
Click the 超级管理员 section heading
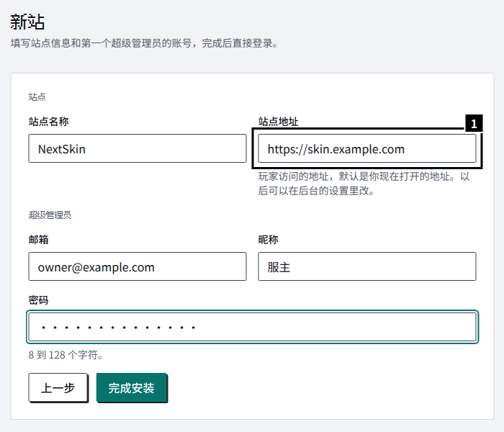50,215
